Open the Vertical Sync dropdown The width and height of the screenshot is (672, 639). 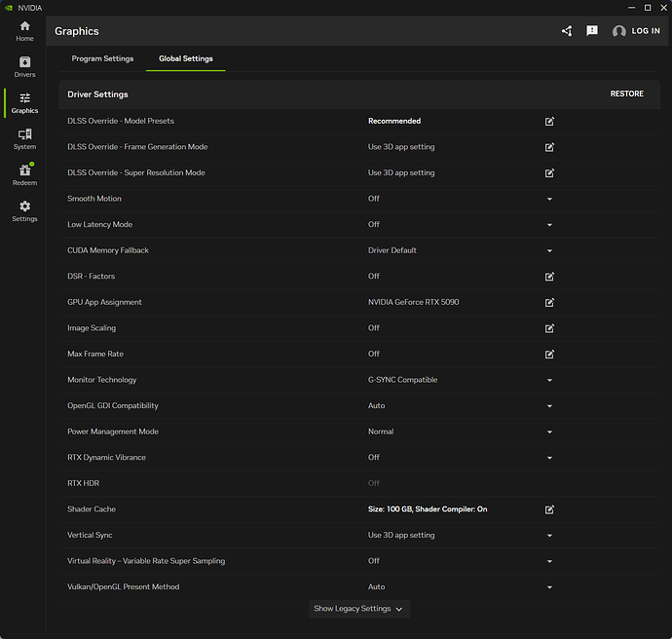[x=549, y=536]
